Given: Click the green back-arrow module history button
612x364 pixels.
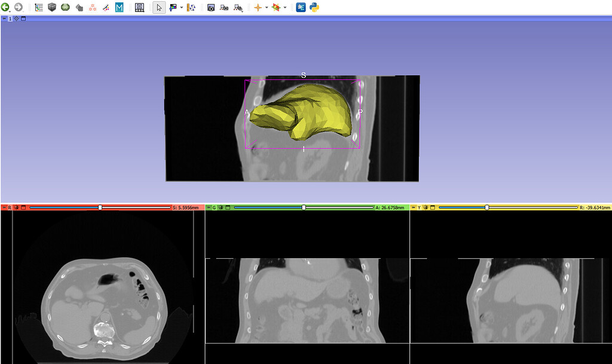Looking at the screenshot, I should click(x=5, y=8).
